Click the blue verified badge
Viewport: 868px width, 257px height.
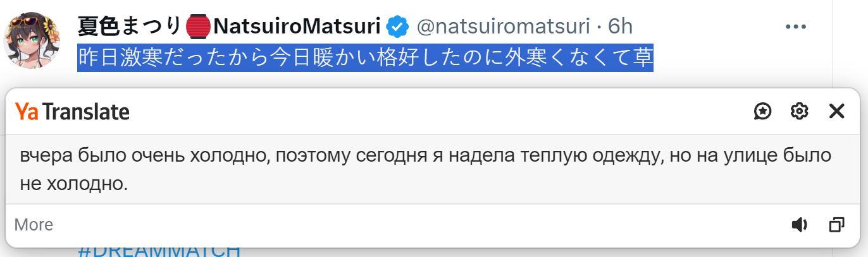(x=397, y=27)
